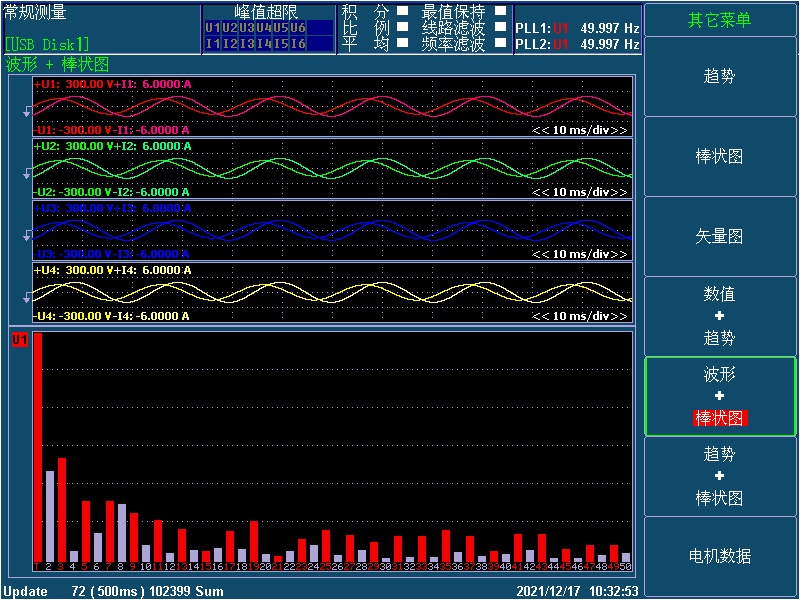Viewport: 800px width, 600px height.
Task: Click the U4 peak over-limit indicator
Action: coord(263,28)
